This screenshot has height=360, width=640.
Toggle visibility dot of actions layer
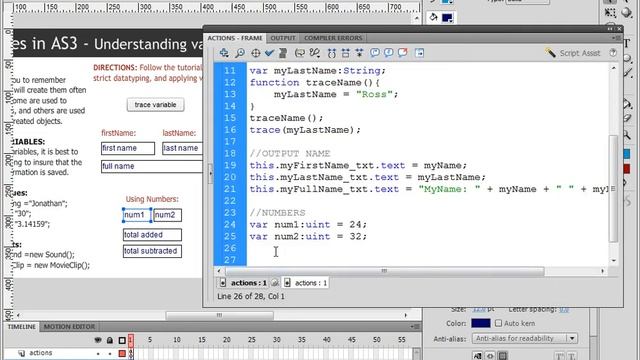tap(98, 353)
